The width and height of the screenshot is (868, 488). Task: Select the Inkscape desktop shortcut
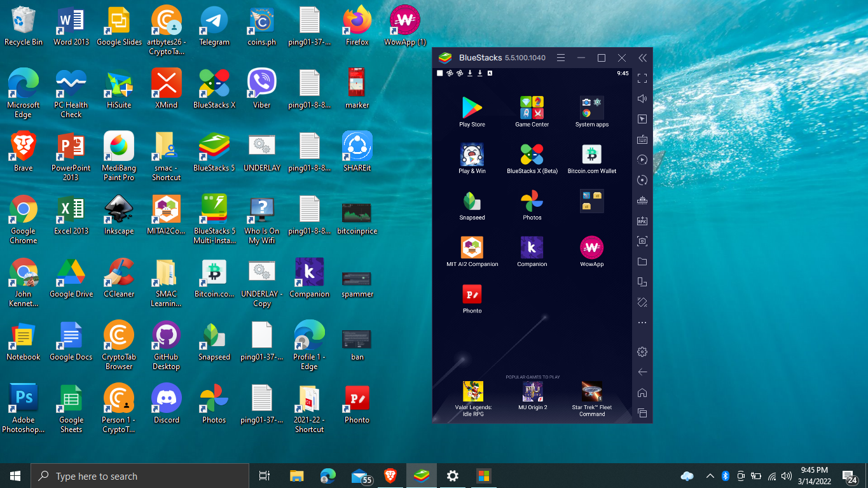tap(119, 215)
